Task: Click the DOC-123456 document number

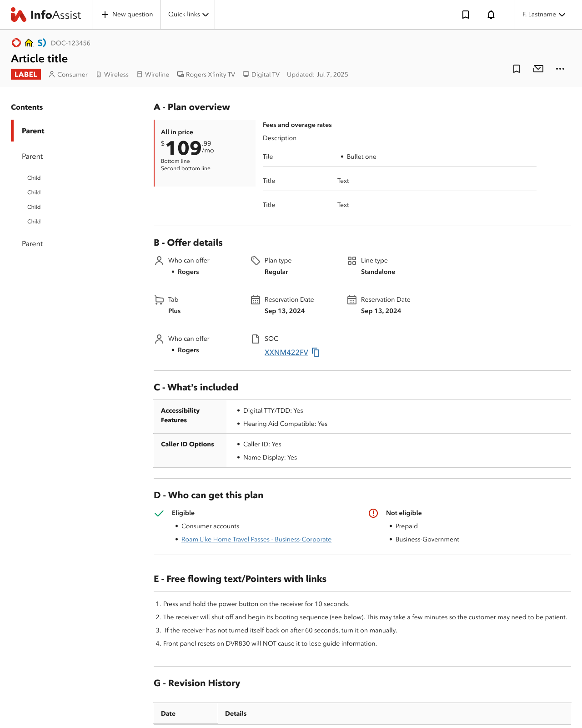Action: (70, 43)
